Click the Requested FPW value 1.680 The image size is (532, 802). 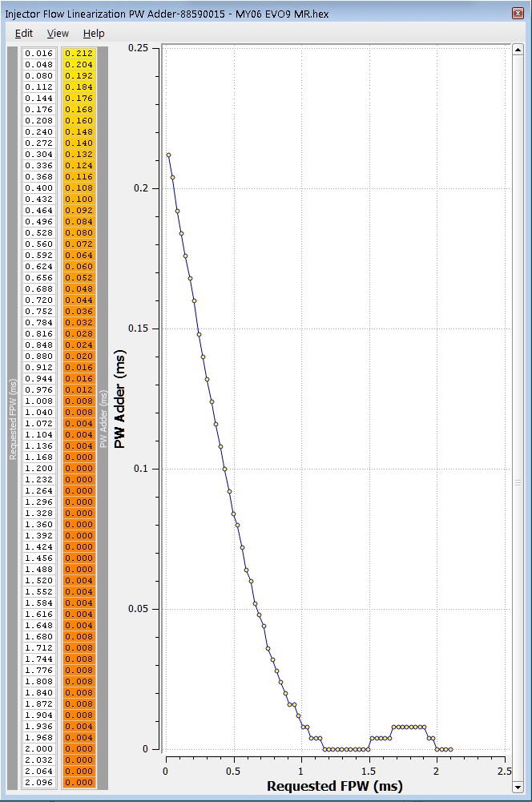pos(39,637)
